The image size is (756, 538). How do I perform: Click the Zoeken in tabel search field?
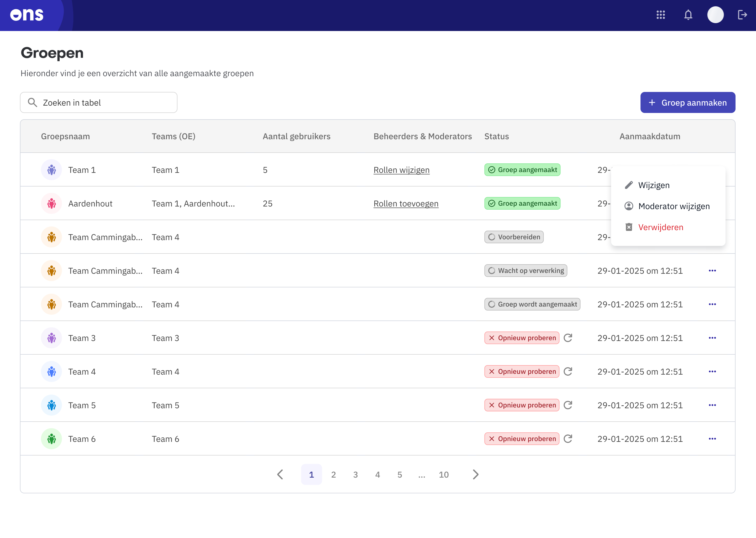pyautogui.click(x=99, y=103)
